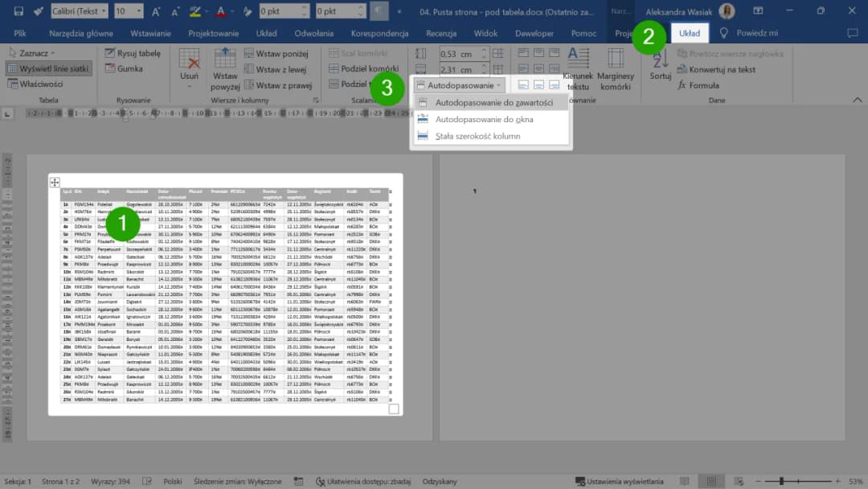
Task: Open Formuła formula dialog
Action: [698, 85]
